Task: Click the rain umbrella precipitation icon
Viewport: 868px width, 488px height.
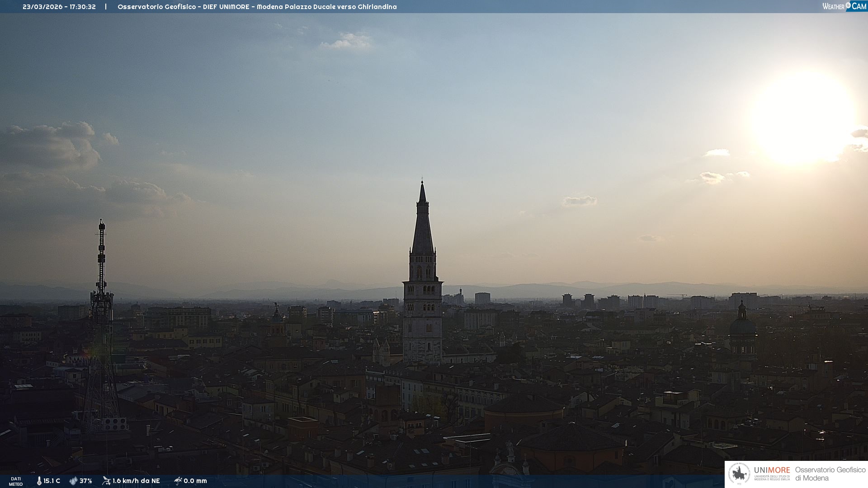Action: click(x=178, y=481)
